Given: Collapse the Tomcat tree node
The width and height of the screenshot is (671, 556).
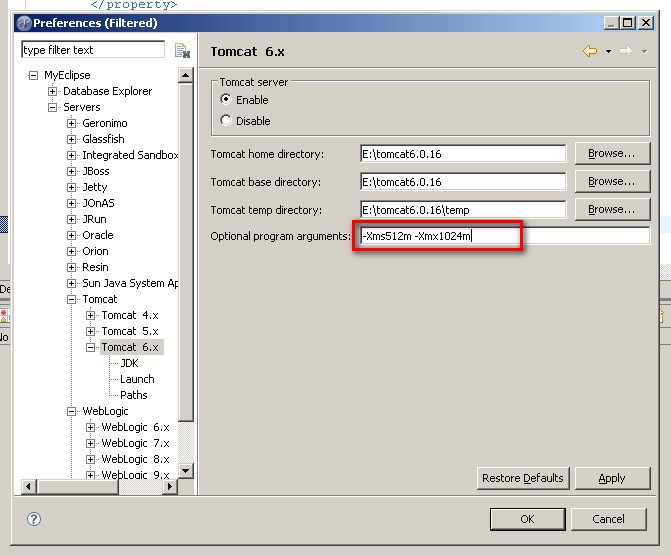Looking at the screenshot, I should pos(71,299).
